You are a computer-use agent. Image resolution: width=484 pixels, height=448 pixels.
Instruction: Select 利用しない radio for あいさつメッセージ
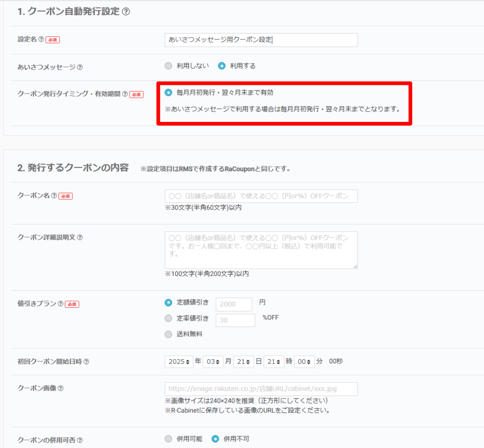(x=168, y=66)
